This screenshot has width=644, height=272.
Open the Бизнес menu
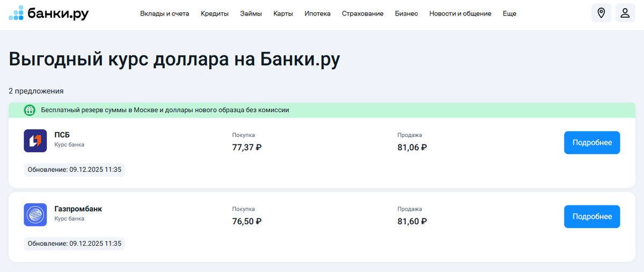406,13
